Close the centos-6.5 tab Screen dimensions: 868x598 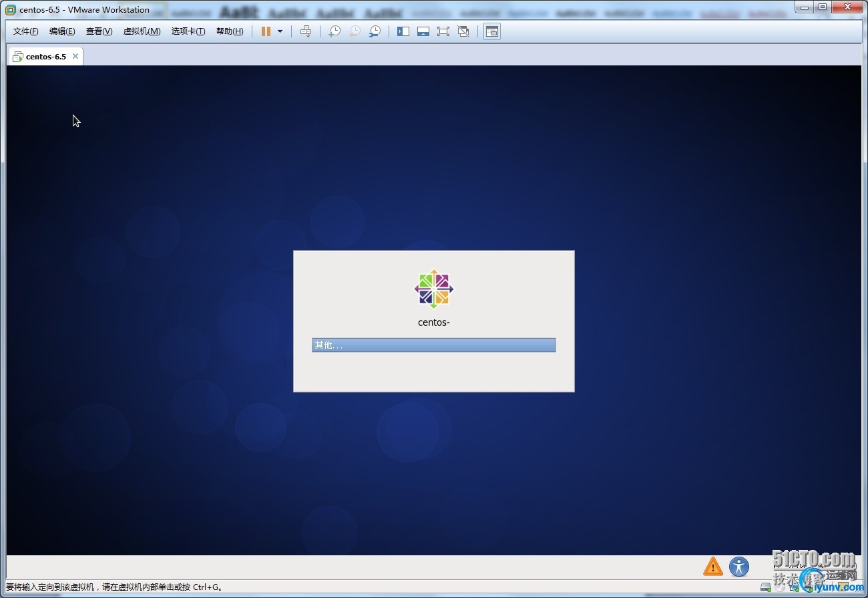pyautogui.click(x=75, y=56)
